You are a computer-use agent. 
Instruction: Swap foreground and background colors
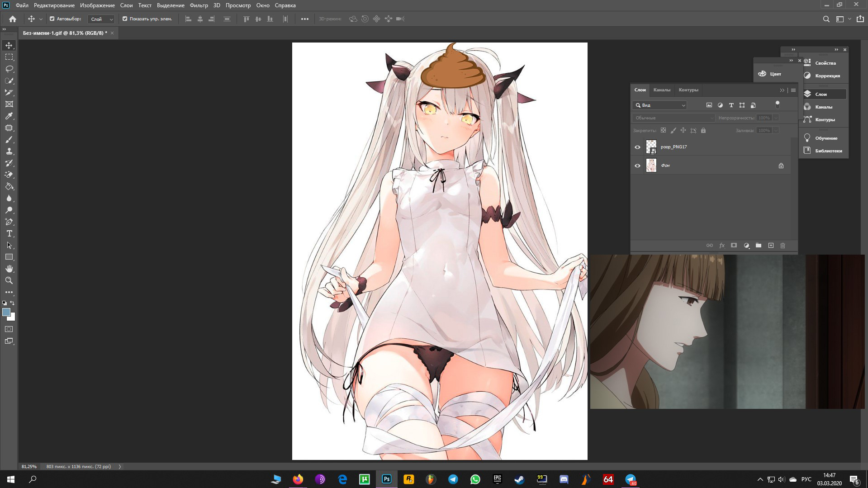(12, 303)
